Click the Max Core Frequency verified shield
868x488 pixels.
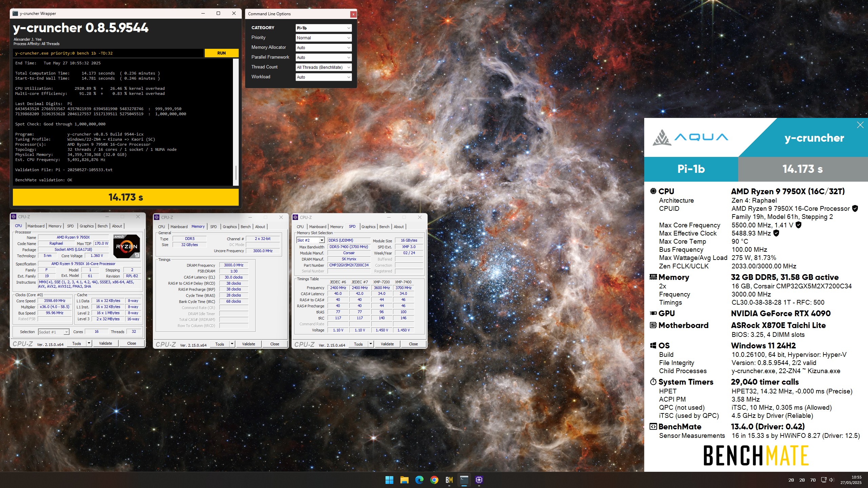point(798,225)
